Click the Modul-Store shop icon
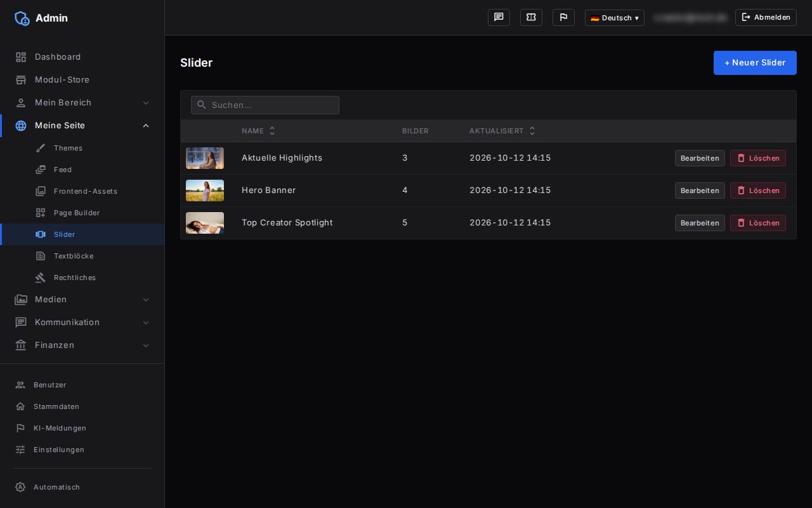 click(x=21, y=80)
